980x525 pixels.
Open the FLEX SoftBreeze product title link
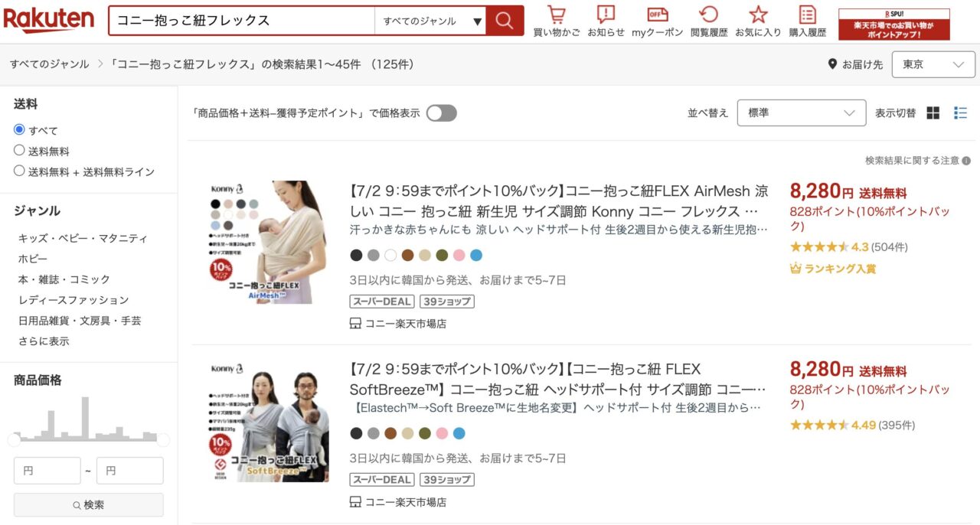point(559,379)
